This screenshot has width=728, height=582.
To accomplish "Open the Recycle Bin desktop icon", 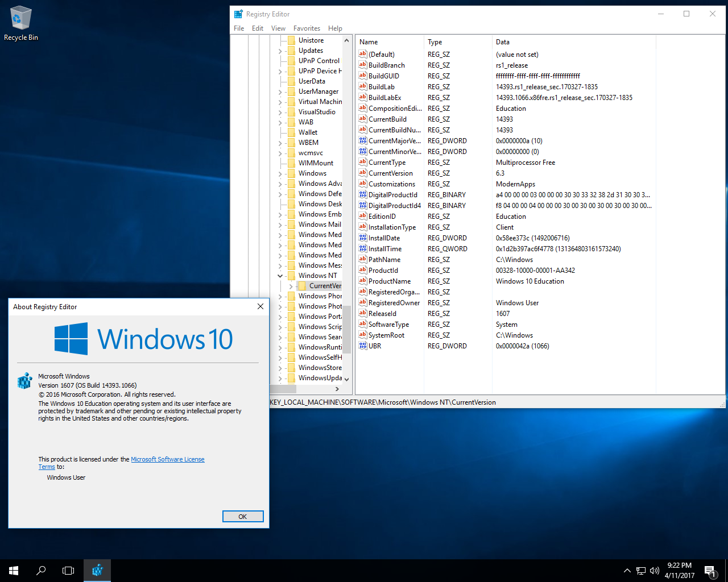I will pyautogui.click(x=21, y=24).
